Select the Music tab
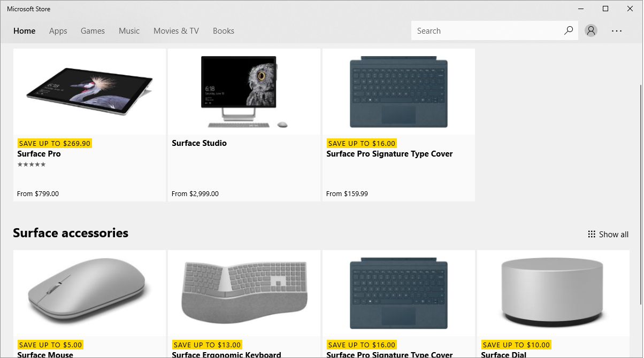644x358 pixels. click(129, 31)
